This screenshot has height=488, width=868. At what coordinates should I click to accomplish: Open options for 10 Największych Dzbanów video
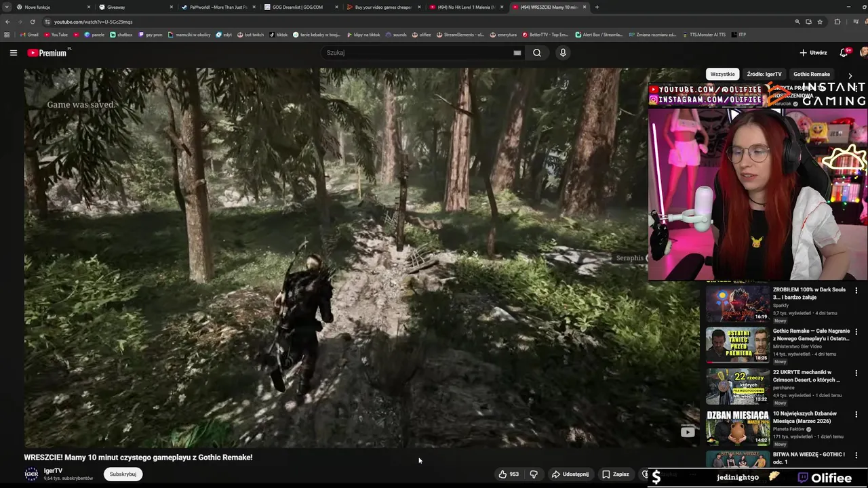click(x=856, y=414)
